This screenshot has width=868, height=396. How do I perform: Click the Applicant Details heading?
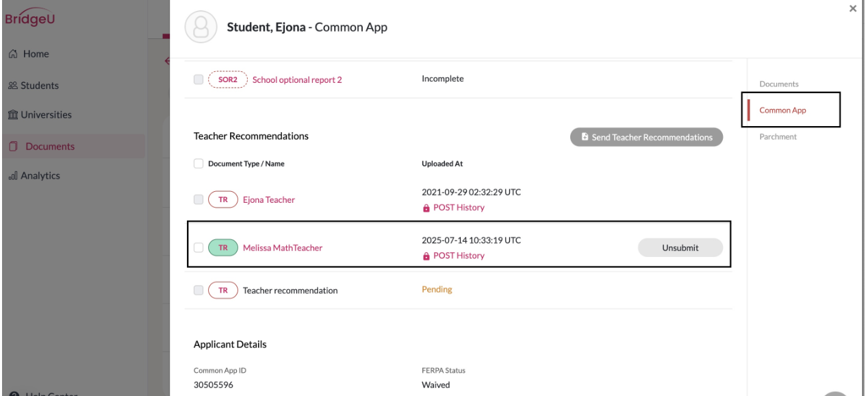(231, 345)
